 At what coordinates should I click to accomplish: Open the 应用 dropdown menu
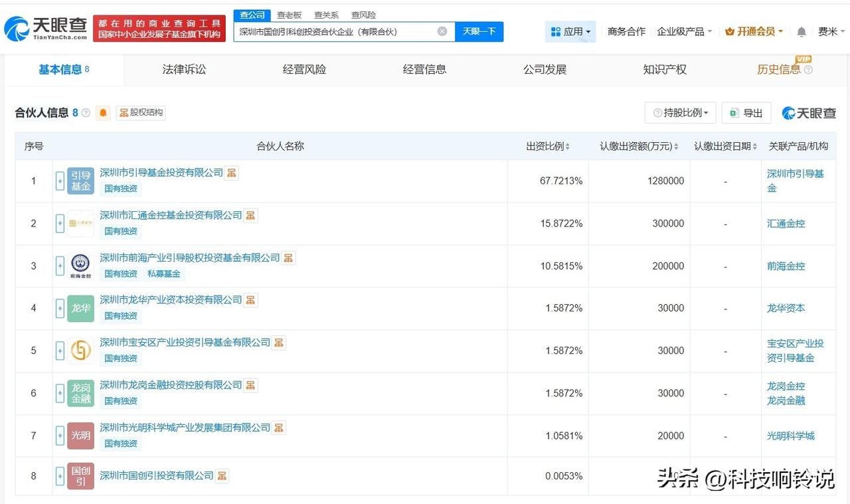570,31
